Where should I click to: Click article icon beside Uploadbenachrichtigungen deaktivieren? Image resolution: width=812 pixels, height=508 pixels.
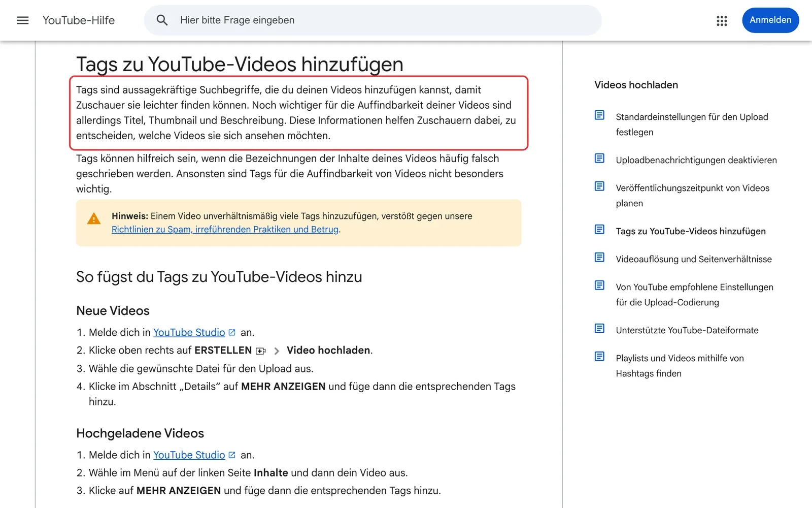click(599, 158)
